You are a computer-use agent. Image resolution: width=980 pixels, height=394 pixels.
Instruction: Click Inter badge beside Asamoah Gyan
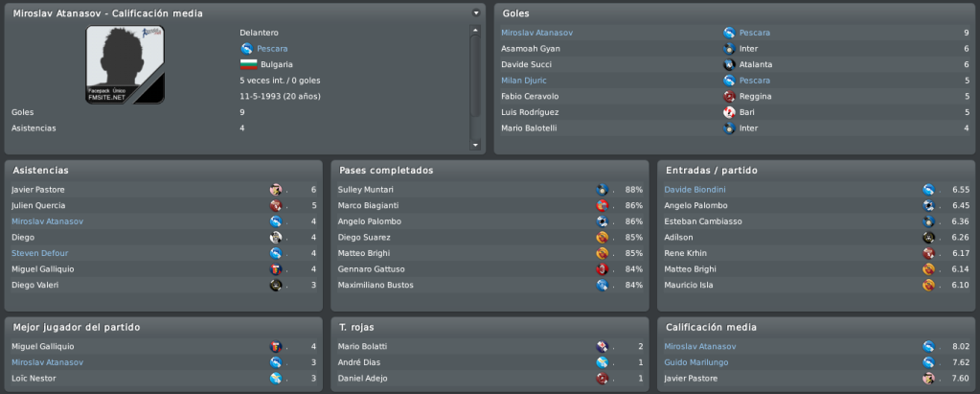729,48
